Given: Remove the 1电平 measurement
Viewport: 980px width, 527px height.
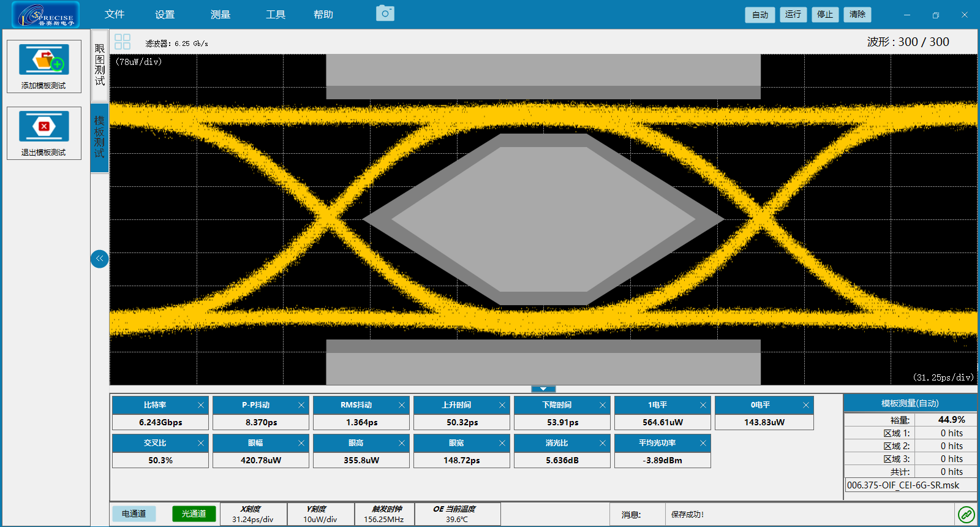Looking at the screenshot, I should [x=703, y=405].
